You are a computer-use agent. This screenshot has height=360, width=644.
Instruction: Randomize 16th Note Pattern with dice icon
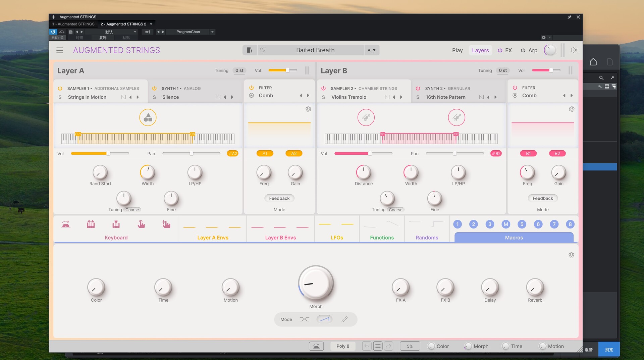(482, 97)
